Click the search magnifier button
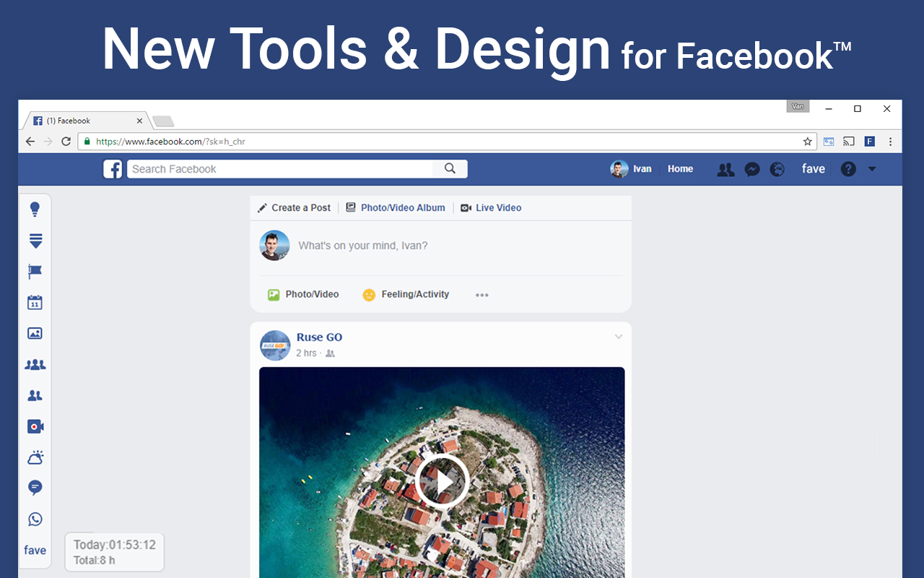This screenshot has width=924, height=578. (x=450, y=168)
